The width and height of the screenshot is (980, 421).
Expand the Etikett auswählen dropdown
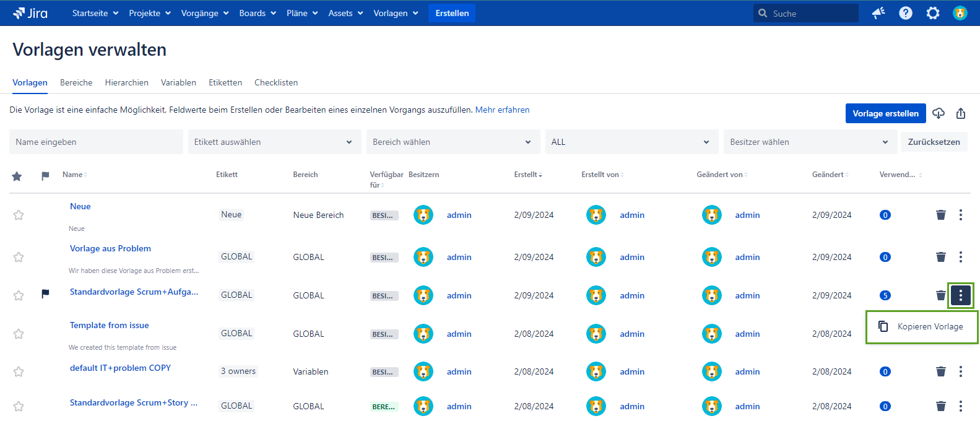pos(274,142)
